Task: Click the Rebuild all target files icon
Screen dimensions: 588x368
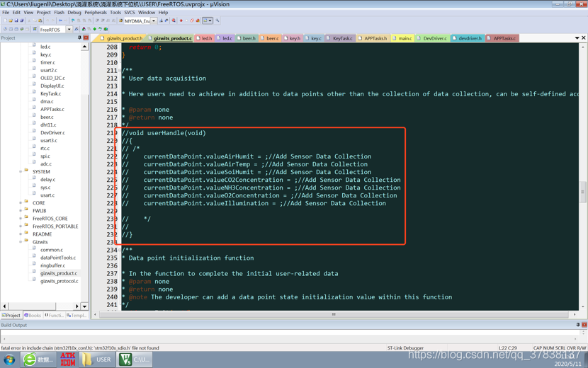Action: tap(16, 29)
